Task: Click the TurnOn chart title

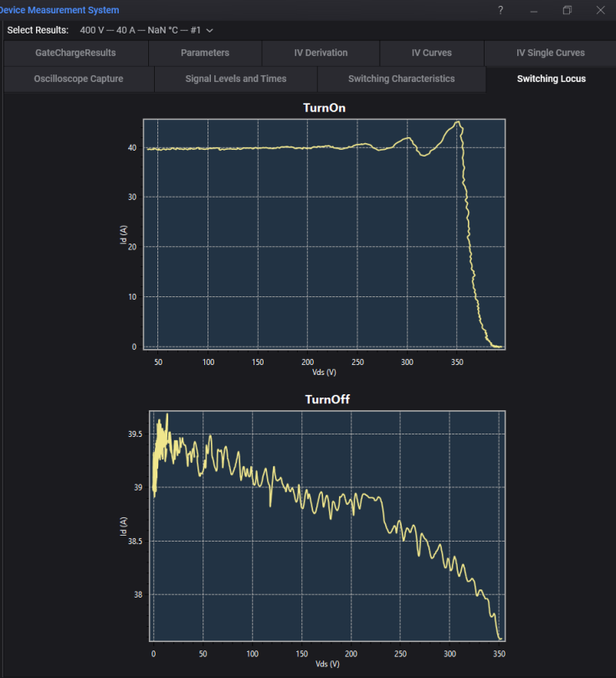Action: 324,108
